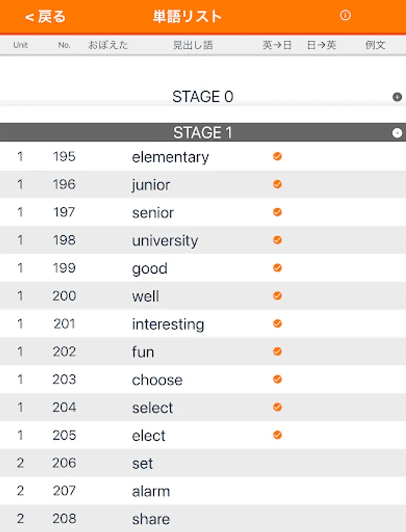Toggle the 英→日 check for junior
The width and height of the screenshot is (406, 532).
277,184
